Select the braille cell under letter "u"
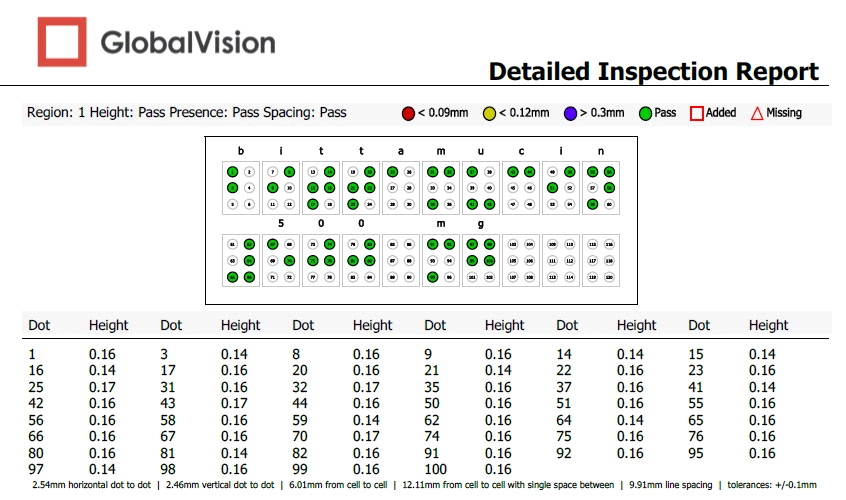 tap(481, 187)
